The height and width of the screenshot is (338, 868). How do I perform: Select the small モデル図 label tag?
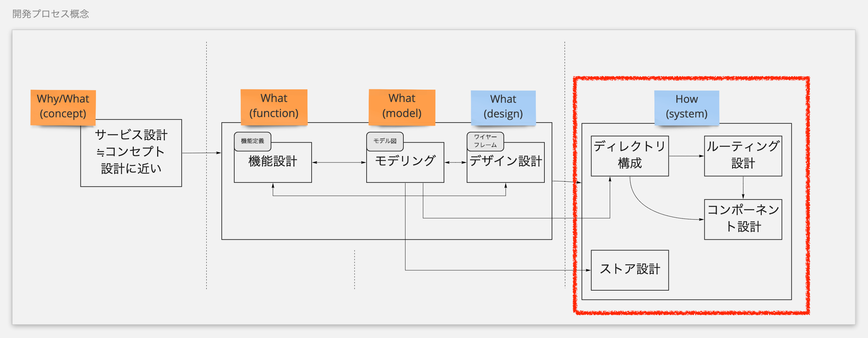click(x=385, y=141)
